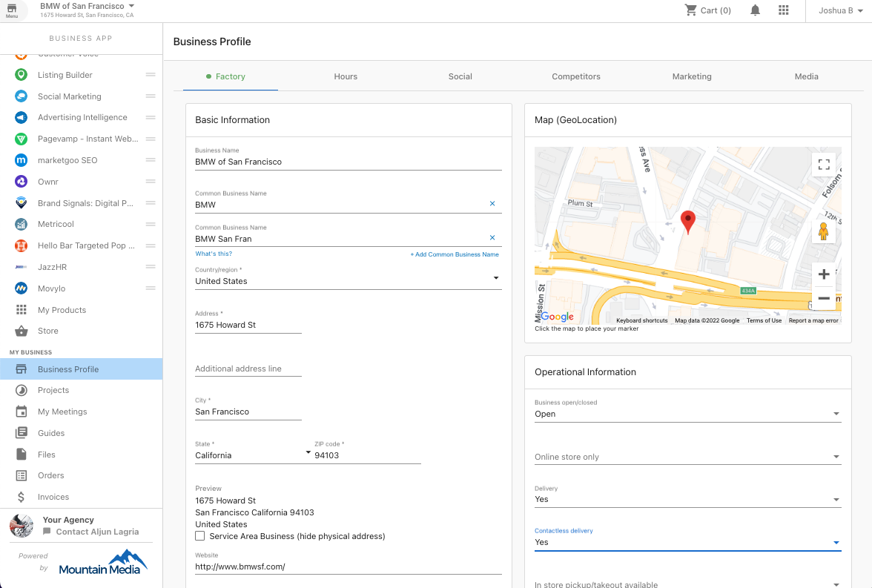The width and height of the screenshot is (872, 588).
Task: Switch to the Competitors tab
Action: [x=576, y=77]
